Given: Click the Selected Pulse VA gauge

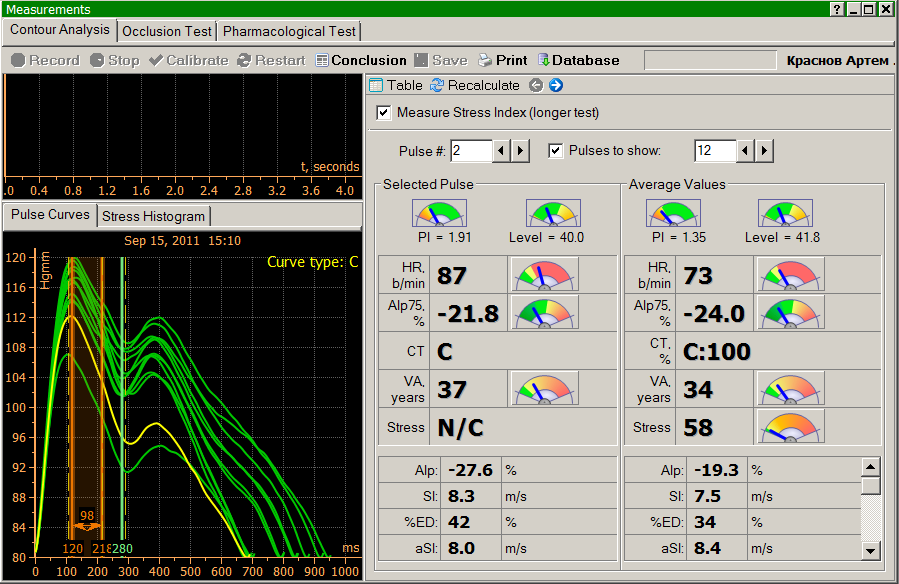Looking at the screenshot, I should pos(544,389).
